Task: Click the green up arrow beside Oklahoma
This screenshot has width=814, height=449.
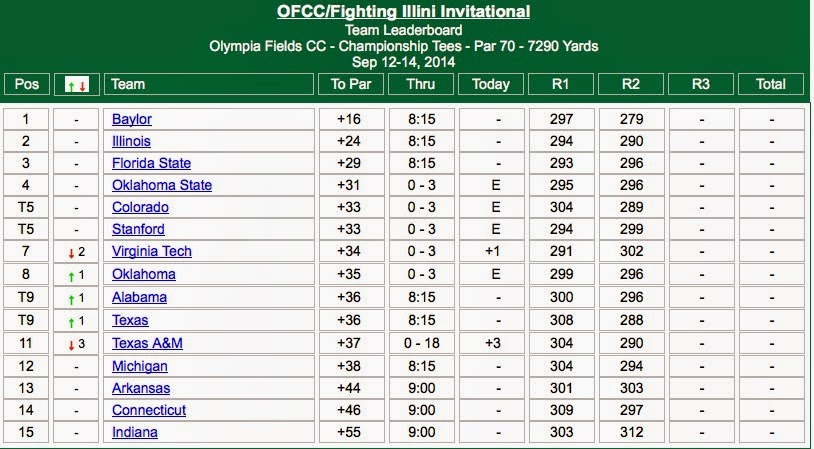Action: (72, 277)
